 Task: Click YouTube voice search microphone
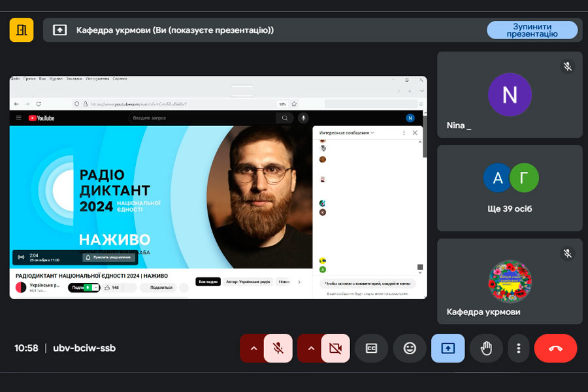303,118
